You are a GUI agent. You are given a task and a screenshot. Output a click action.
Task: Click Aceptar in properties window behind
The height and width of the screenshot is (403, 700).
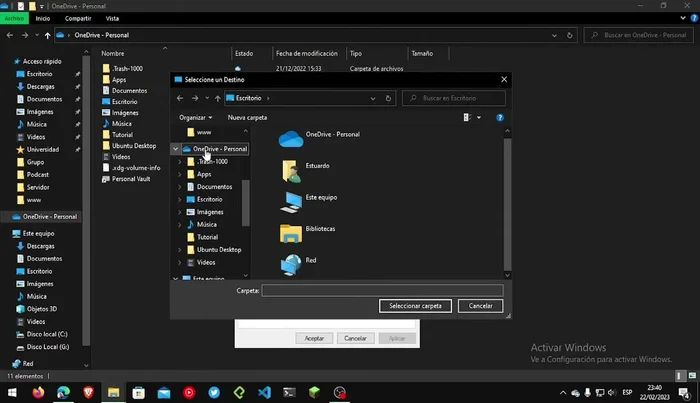click(314, 338)
